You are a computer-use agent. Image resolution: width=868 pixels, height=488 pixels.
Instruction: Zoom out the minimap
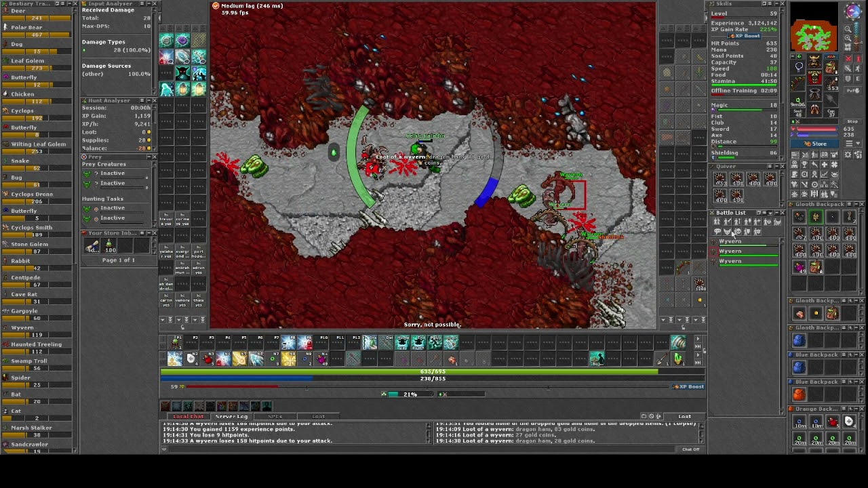[848, 28]
